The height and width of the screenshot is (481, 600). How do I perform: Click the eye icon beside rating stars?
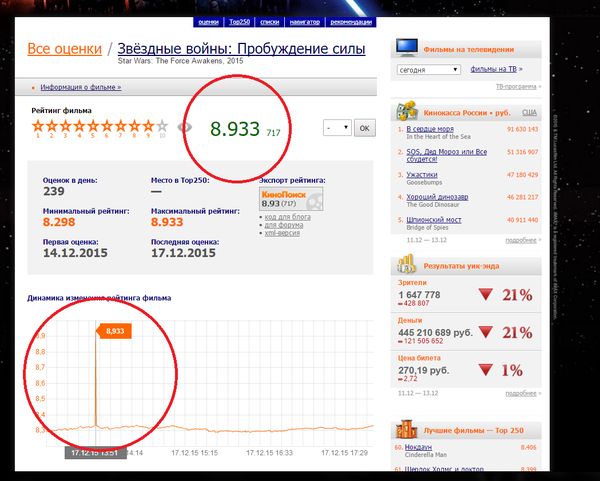[x=183, y=127]
